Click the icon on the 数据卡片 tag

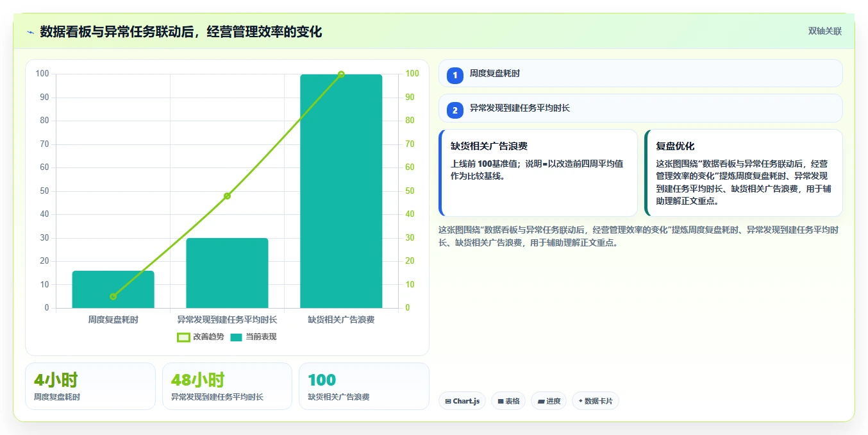580,401
